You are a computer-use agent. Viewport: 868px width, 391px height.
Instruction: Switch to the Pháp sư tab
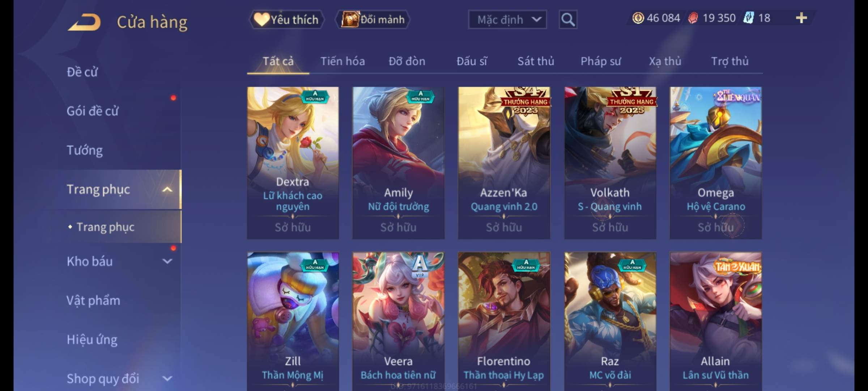601,61
